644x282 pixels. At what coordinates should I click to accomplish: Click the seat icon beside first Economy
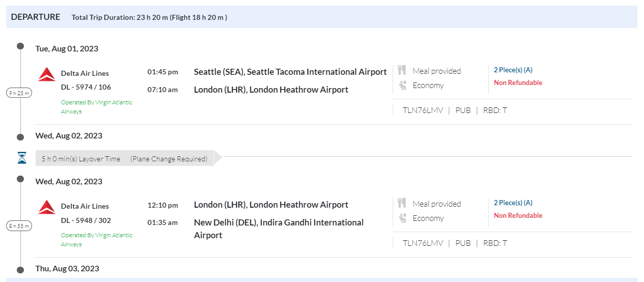[402, 85]
